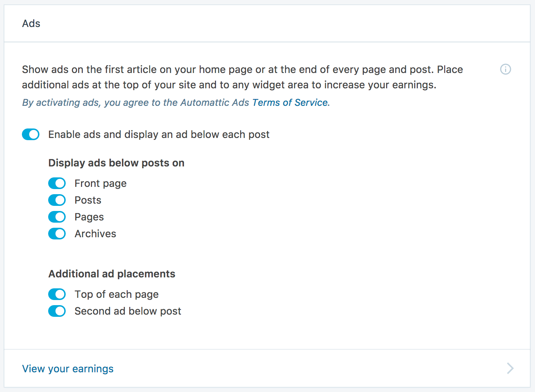The height and width of the screenshot is (392, 535).
Task: Click the Display ads below posts on heading
Action: (x=116, y=163)
